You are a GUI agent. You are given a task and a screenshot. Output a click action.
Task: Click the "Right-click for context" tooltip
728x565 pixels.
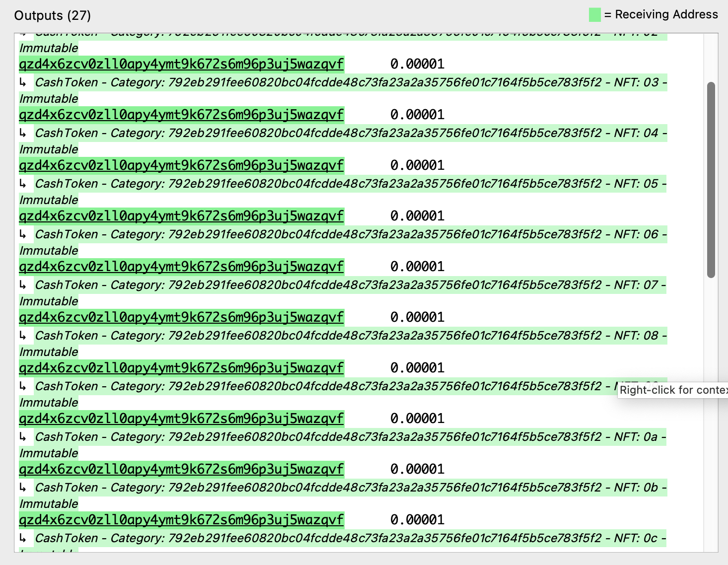[x=673, y=390]
